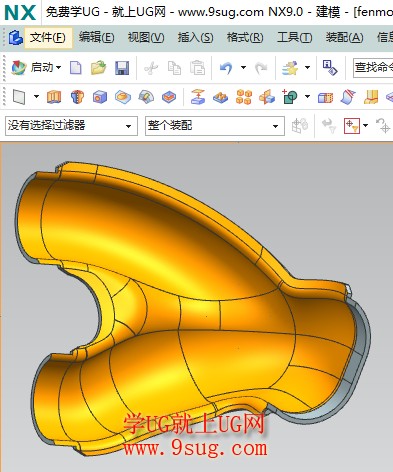Click the Sketch rectangle icon

pyautogui.click(x=19, y=97)
